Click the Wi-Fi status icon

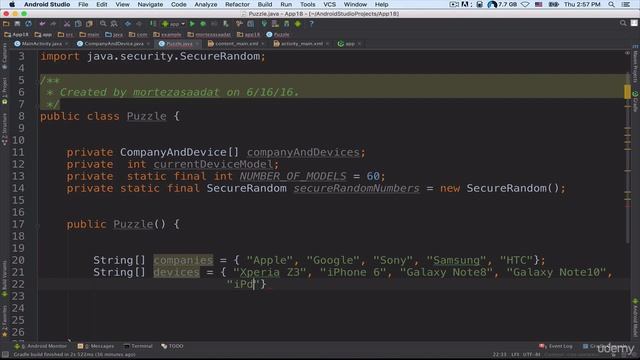tap(526, 4)
